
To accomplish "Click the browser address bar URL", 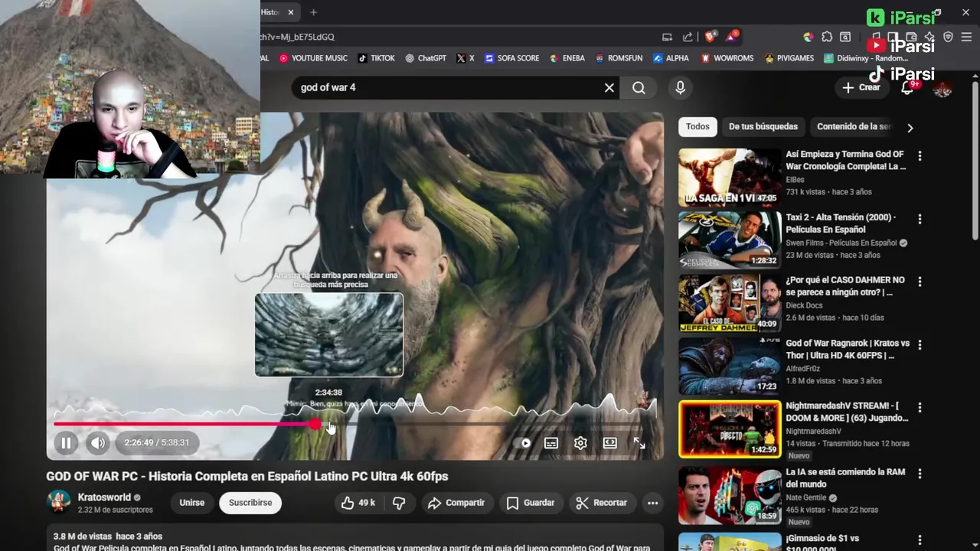I will 297,37.
